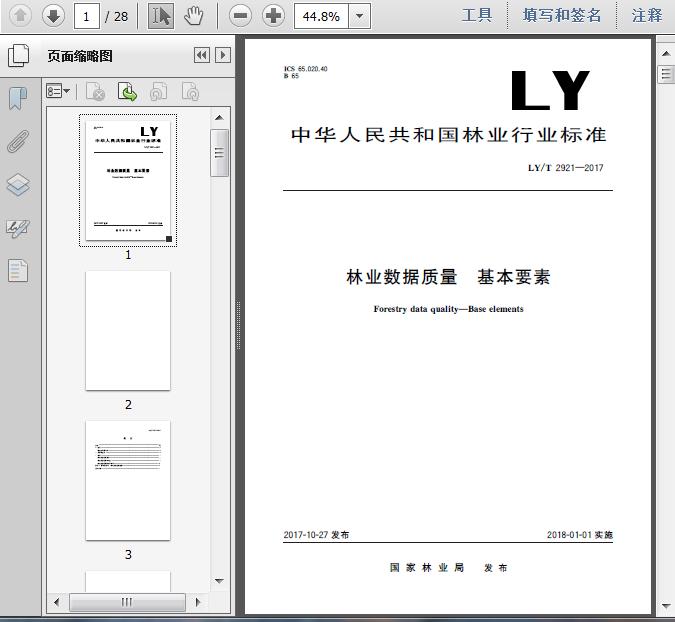Open the 注释 comments pane
Viewport: 675px width, 622px height.
pyautogui.click(x=647, y=15)
